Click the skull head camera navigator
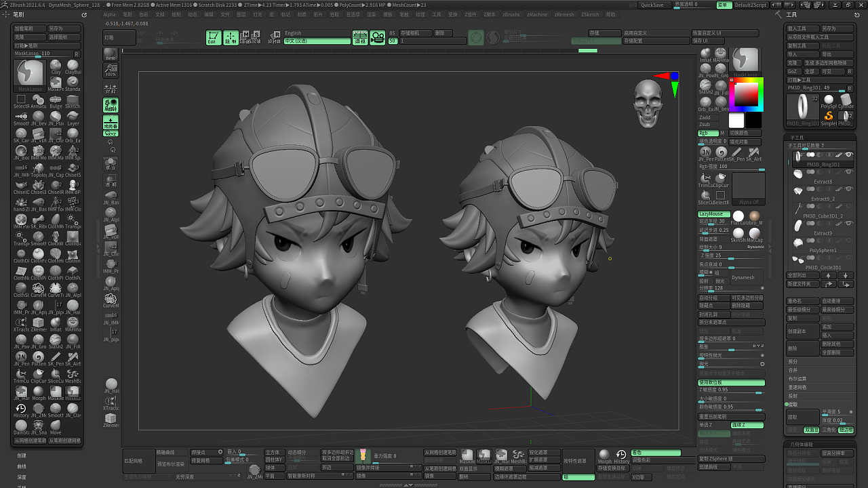This screenshot has width=868, height=488. [648, 103]
